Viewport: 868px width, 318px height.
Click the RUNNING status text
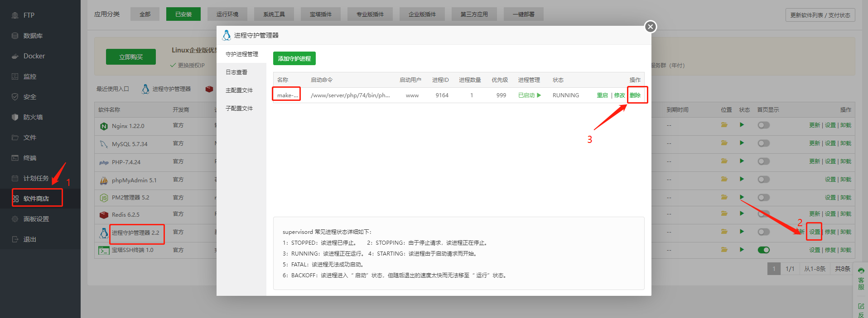point(566,95)
